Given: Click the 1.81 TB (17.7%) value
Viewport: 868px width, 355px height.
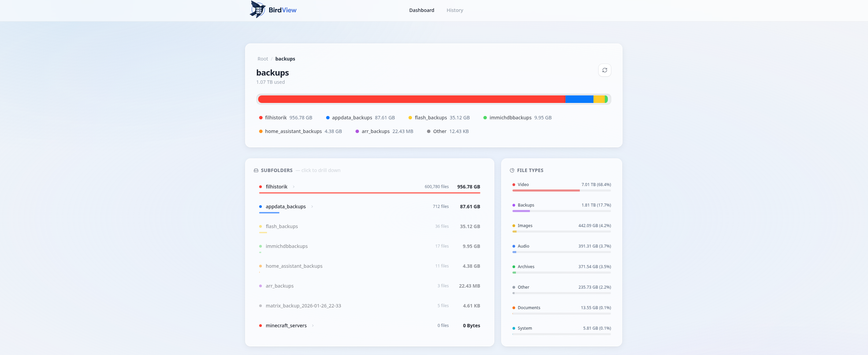Looking at the screenshot, I should [596, 205].
